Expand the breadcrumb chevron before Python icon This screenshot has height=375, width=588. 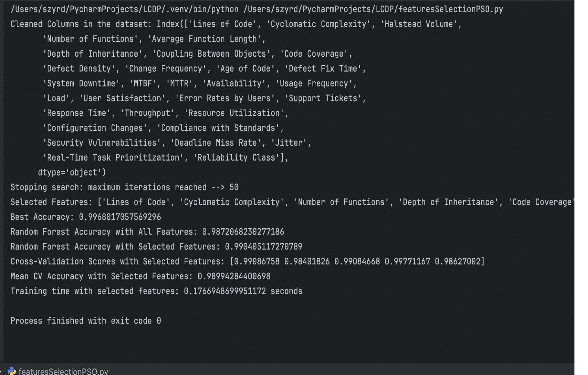[1, 371]
